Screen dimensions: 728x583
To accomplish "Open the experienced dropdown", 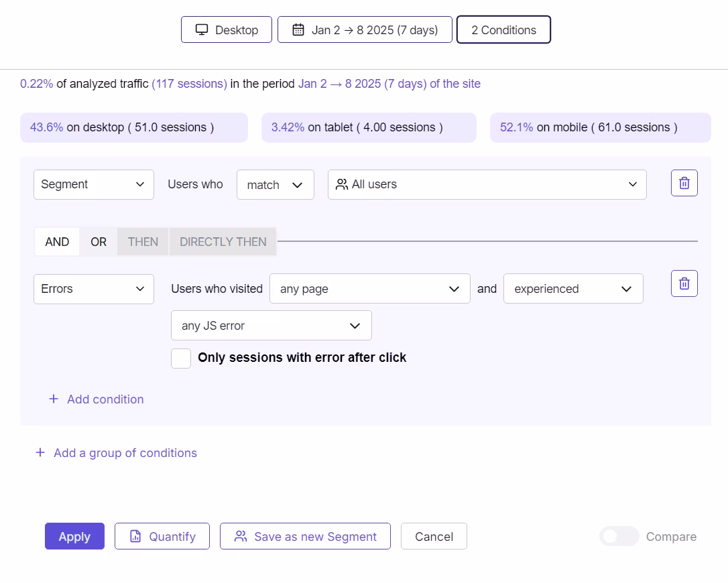I will point(573,289).
